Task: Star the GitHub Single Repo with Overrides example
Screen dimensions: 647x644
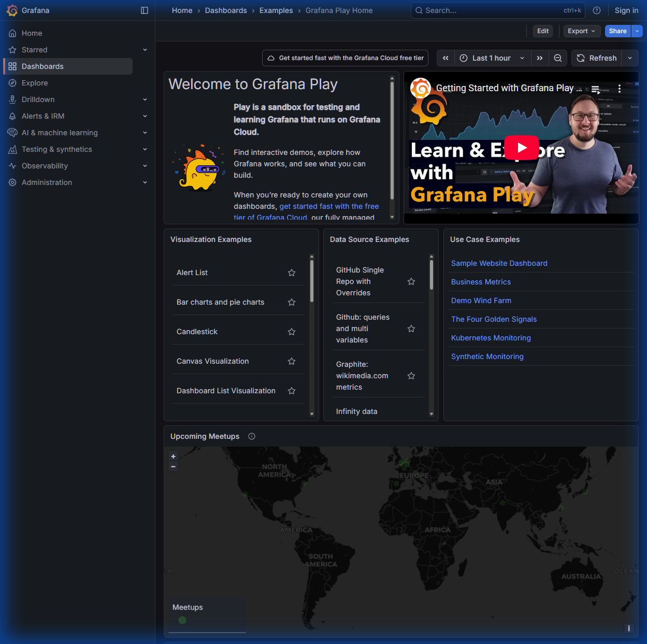Action: click(x=411, y=281)
